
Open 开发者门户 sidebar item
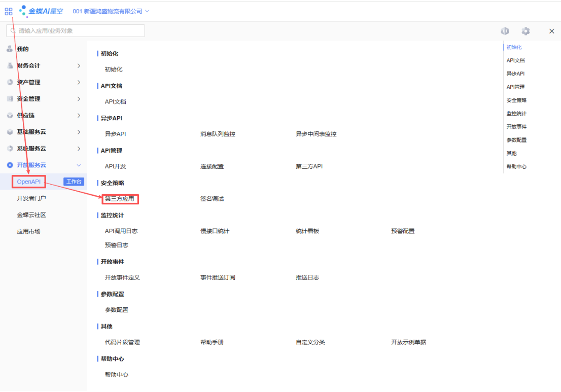pyautogui.click(x=31, y=198)
